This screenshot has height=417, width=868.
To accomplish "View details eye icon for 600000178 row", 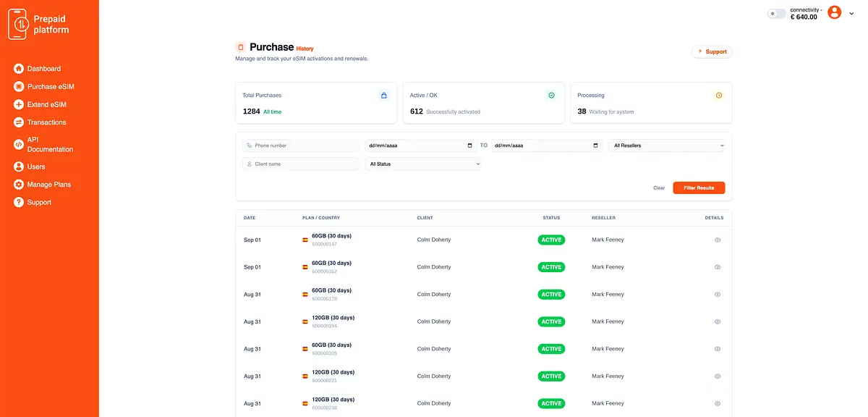I will tap(718, 295).
